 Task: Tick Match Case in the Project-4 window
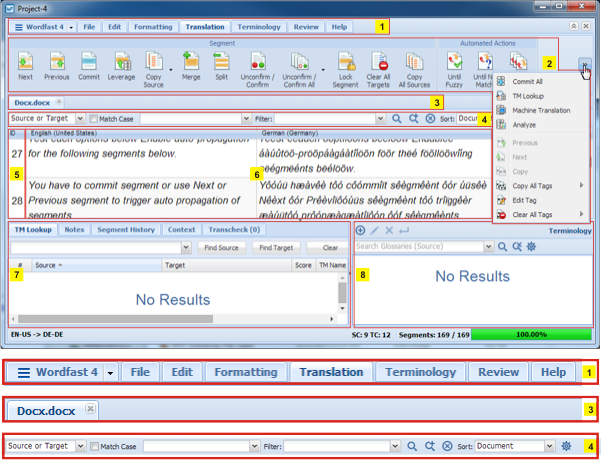[x=94, y=119]
